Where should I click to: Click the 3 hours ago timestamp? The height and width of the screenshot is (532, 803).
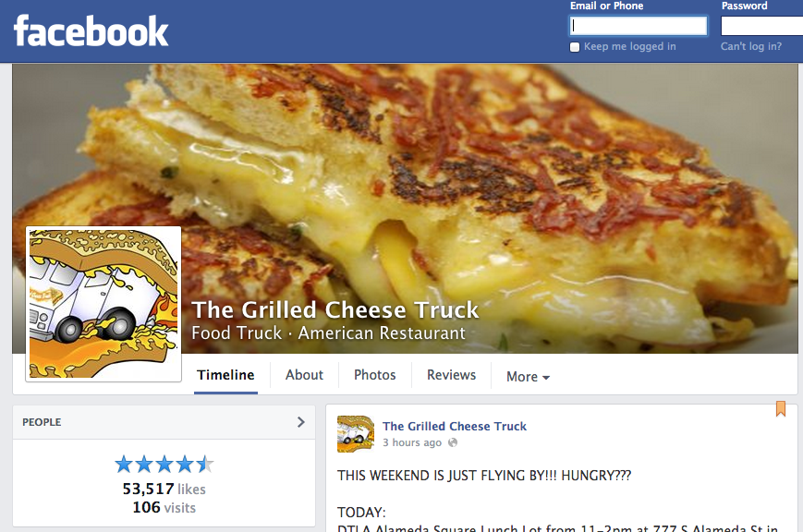[x=412, y=442]
